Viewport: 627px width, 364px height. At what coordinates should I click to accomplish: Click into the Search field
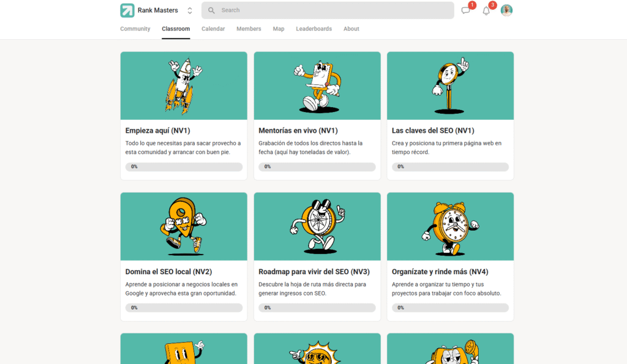pos(331,10)
